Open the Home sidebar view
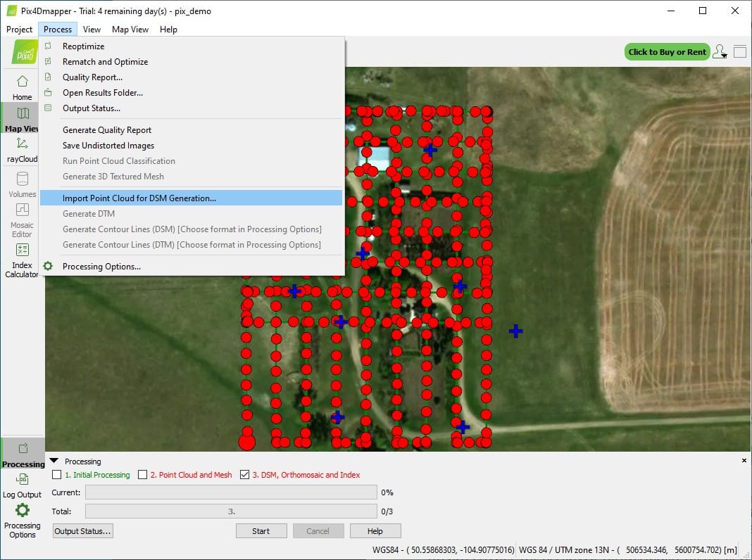The height and width of the screenshot is (560, 752). (x=22, y=88)
